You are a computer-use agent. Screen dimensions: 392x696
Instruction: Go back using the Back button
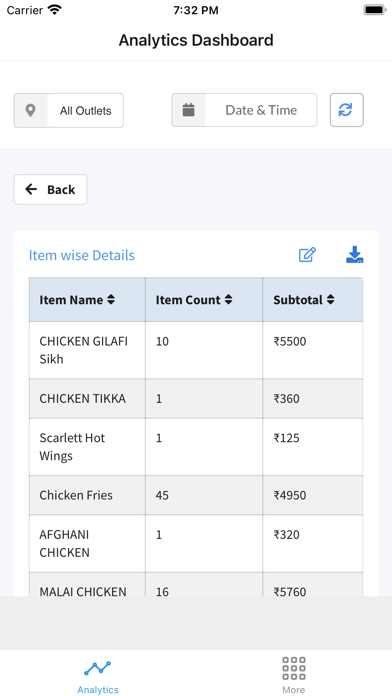point(50,190)
